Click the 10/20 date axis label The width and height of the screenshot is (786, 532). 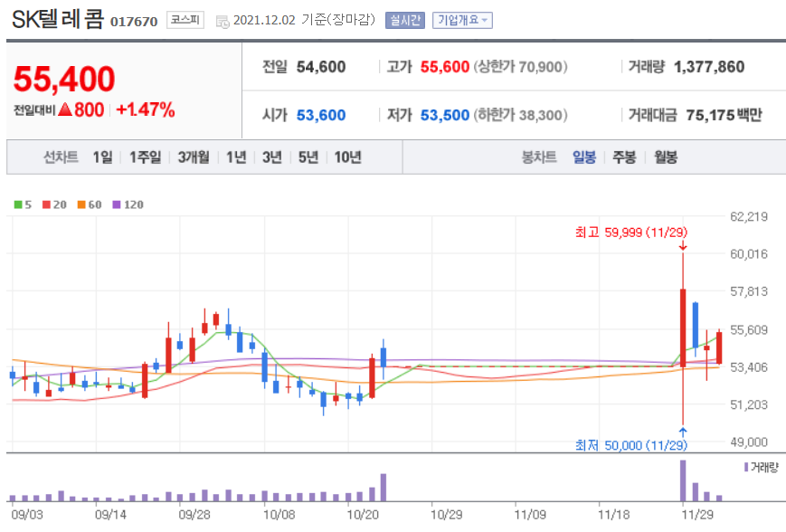[363, 515]
